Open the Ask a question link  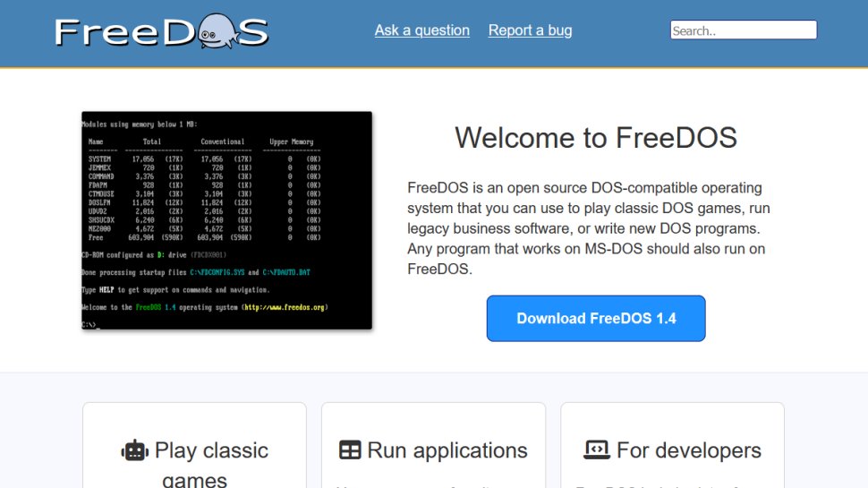[421, 30]
